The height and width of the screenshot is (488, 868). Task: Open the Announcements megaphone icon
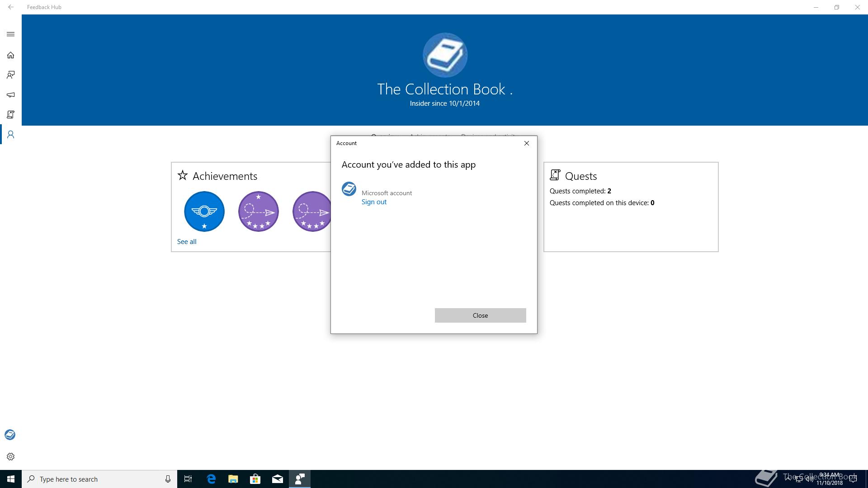point(10,95)
